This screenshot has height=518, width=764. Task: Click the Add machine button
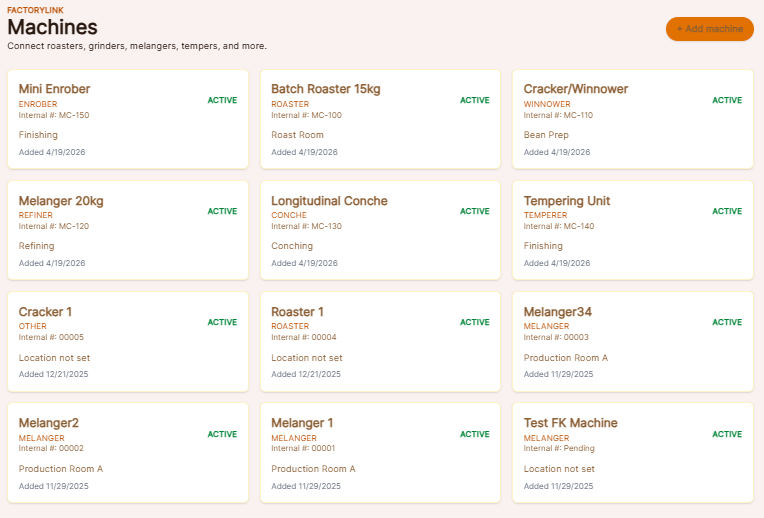(x=709, y=29)
